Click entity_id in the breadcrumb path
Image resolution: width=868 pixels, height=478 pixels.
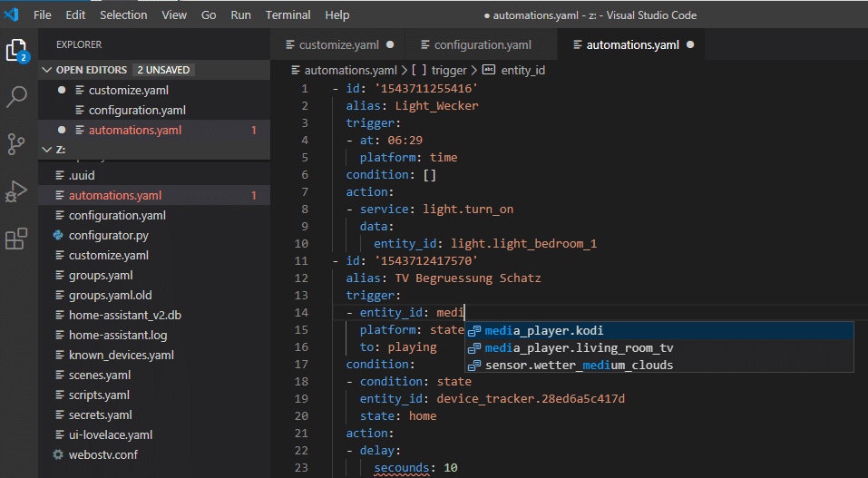coord(522,71)
